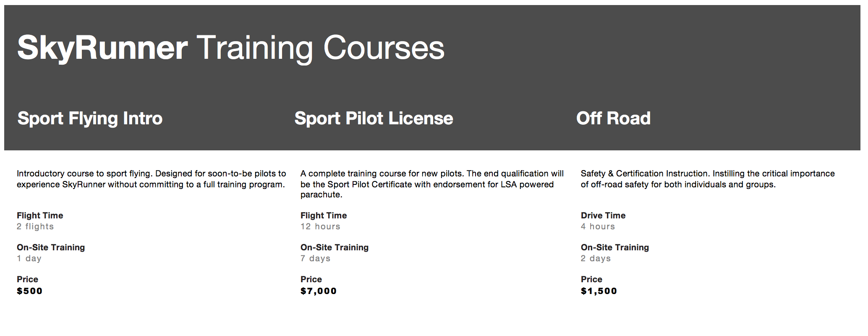This screenshot has width=868, height=336.
Task: Click the '1 day' on-site training value
Action: (x=29, y=258)
